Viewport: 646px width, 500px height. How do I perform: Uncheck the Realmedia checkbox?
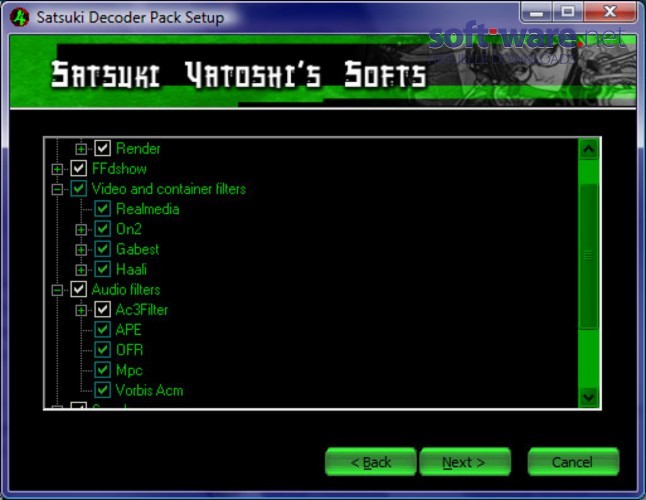coord(102,209)
